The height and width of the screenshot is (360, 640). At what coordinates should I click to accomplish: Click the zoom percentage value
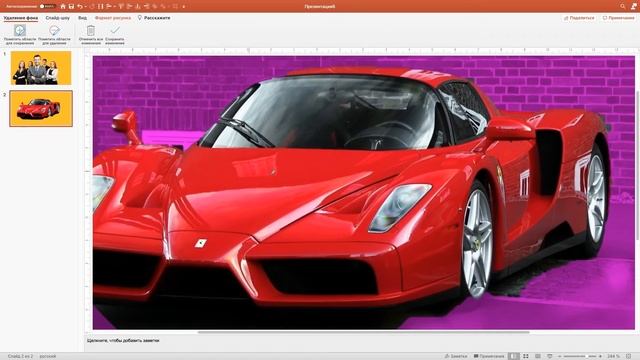613,356
